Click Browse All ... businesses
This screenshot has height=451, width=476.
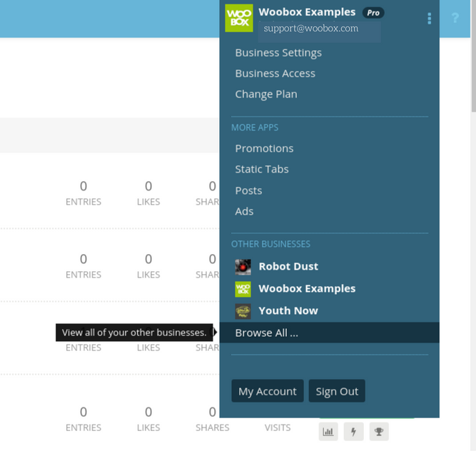330,333
